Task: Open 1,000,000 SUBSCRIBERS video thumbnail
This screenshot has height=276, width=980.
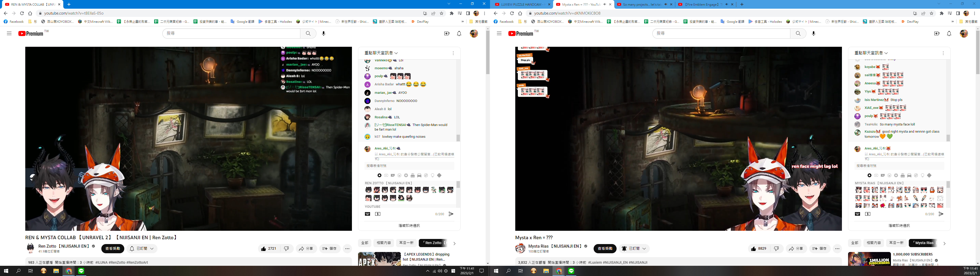Action: 869,259
